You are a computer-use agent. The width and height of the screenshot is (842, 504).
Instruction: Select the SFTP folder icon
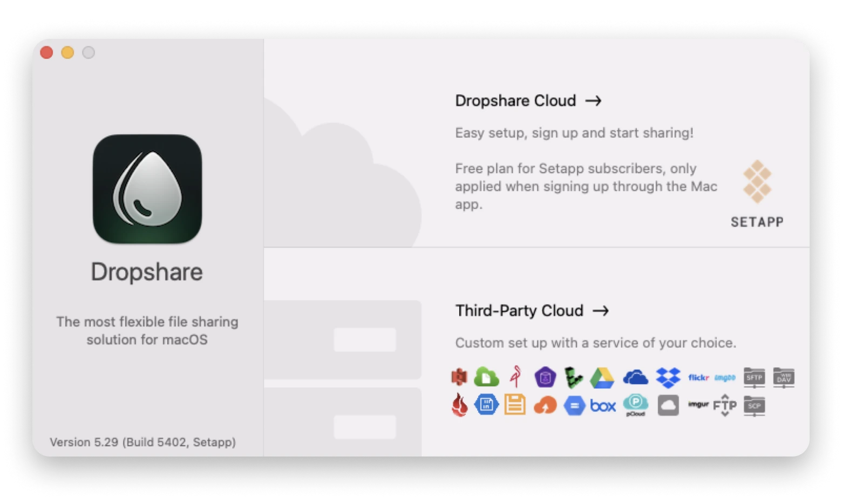click(x=754, y=377)
